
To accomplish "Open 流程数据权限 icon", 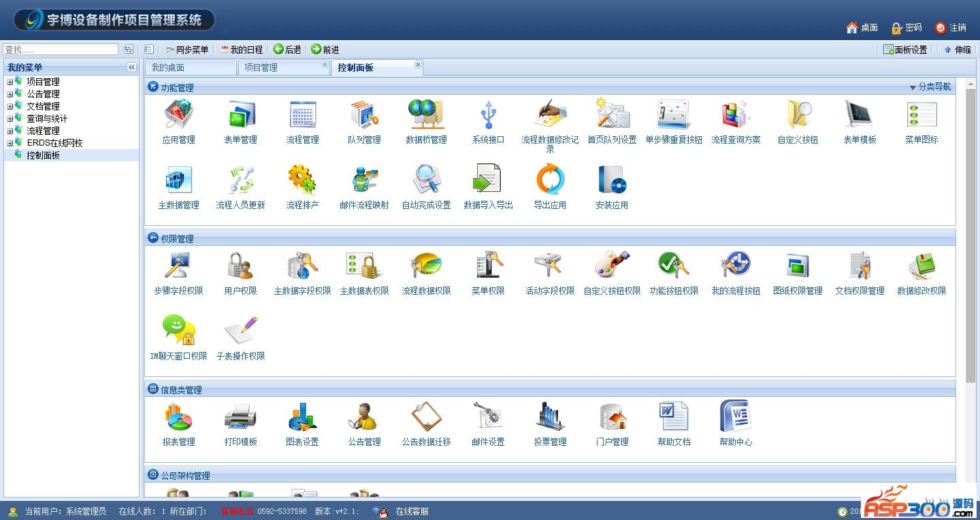I will [427, 265].
